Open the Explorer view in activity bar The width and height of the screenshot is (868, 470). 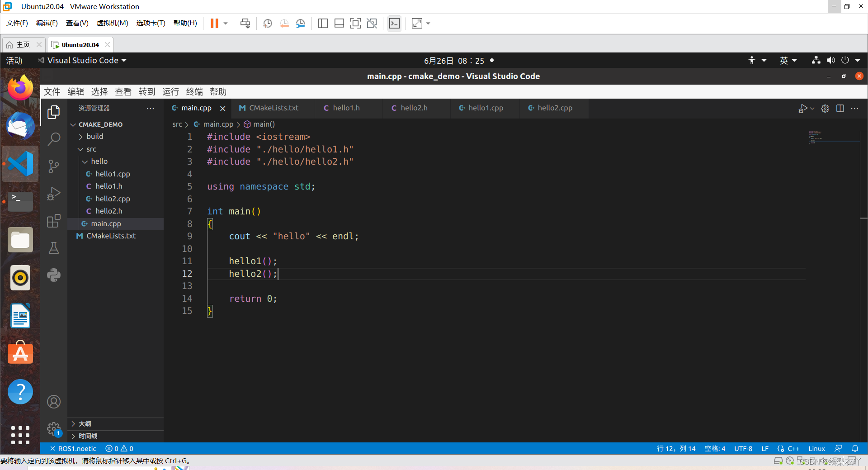tap(54, 112)
